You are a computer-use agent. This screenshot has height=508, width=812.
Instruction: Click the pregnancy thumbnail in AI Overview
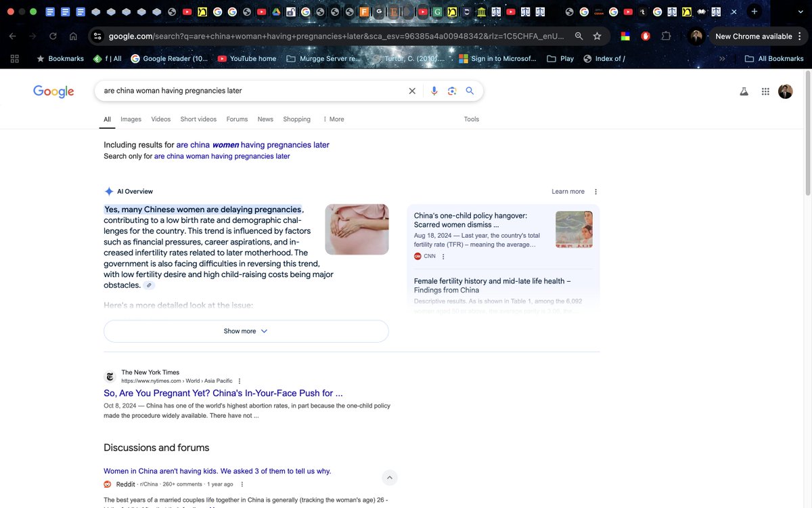pyautogui.click(x=357, y=230)
